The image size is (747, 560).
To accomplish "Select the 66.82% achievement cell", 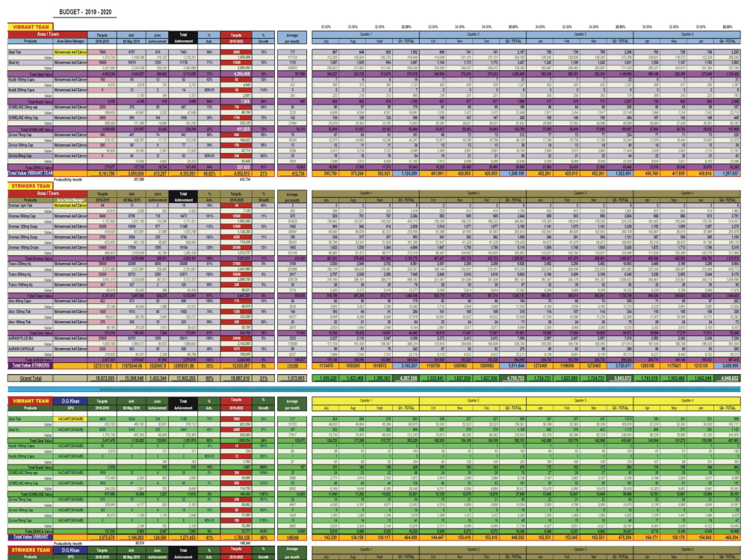I will (x=208, y=173).
